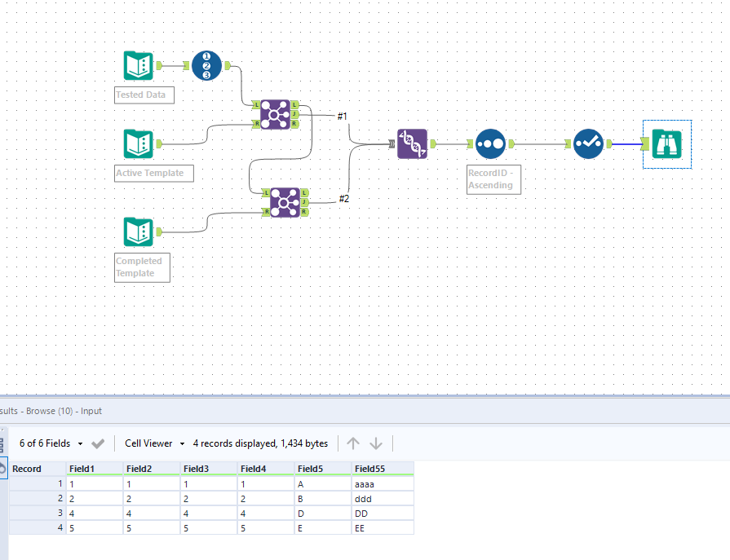Screen dimensions: 730x560
Task: Click the J output anchor of the upper Join
Action: (x=294, y=115)
